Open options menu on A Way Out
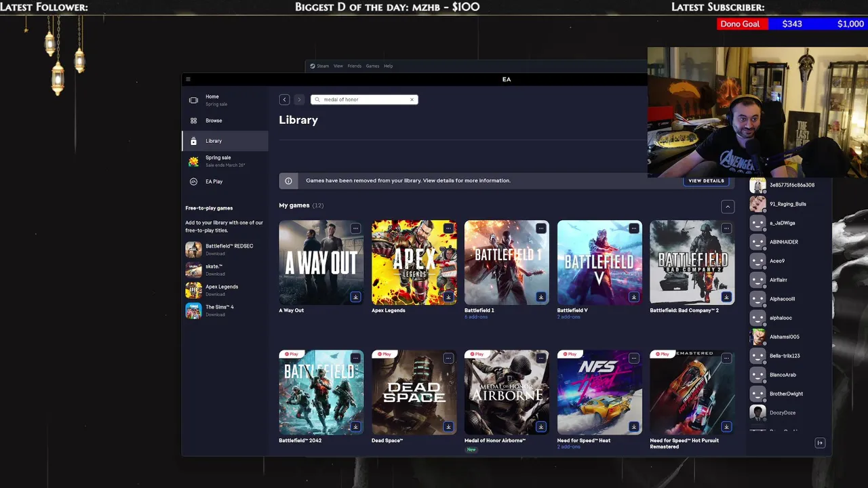 point(355,228)
